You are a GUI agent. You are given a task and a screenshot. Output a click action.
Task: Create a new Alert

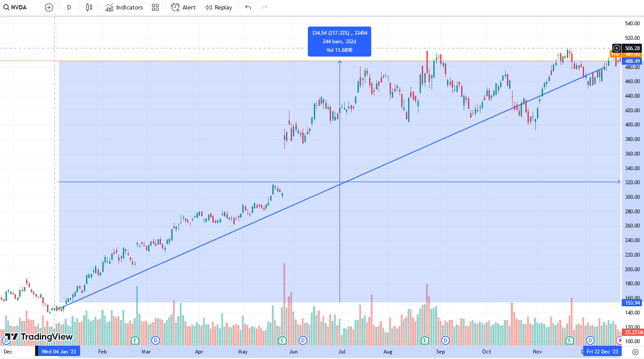coord(183,7)
